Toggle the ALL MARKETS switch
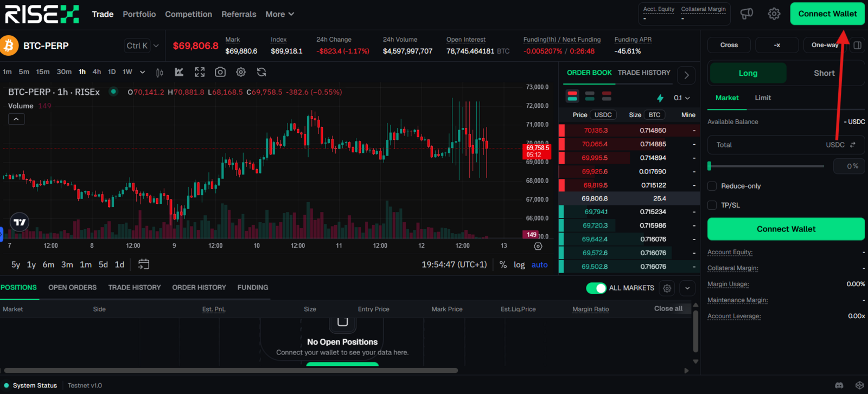Viewport: 868px width, 394px height. [x=596, y=288]
